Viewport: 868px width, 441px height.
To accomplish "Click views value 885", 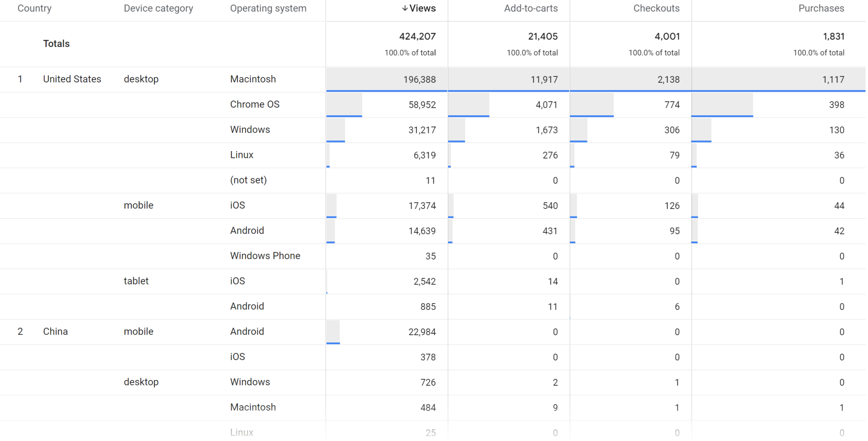I will pos(428,307).
